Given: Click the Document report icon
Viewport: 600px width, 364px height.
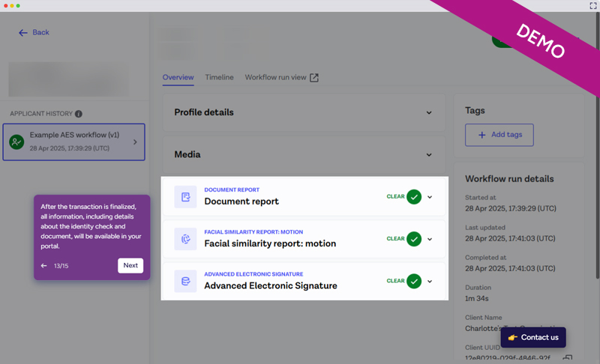Looking at the screenshot, I should tap(185, 197).
